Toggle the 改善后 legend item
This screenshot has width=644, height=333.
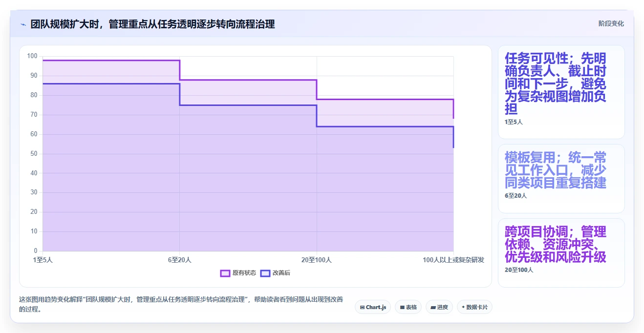(276, 273)
